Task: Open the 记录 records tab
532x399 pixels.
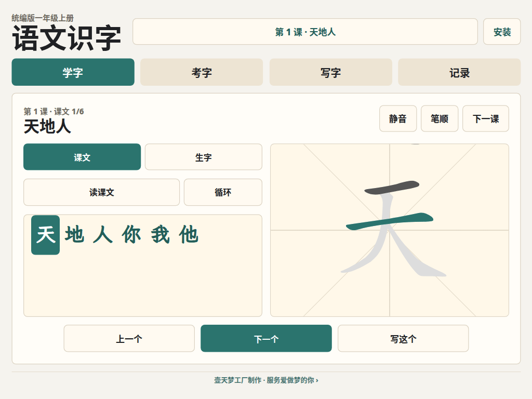Action: point(459,72)
